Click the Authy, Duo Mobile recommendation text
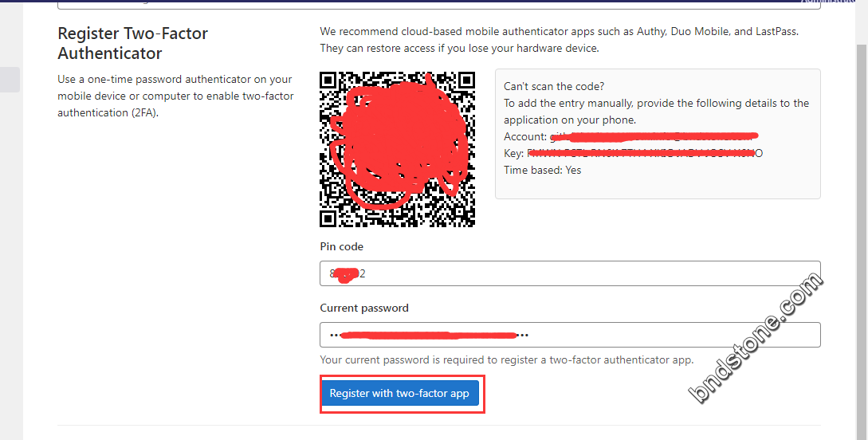The image size is (868, 440). [x=559, y=40]
